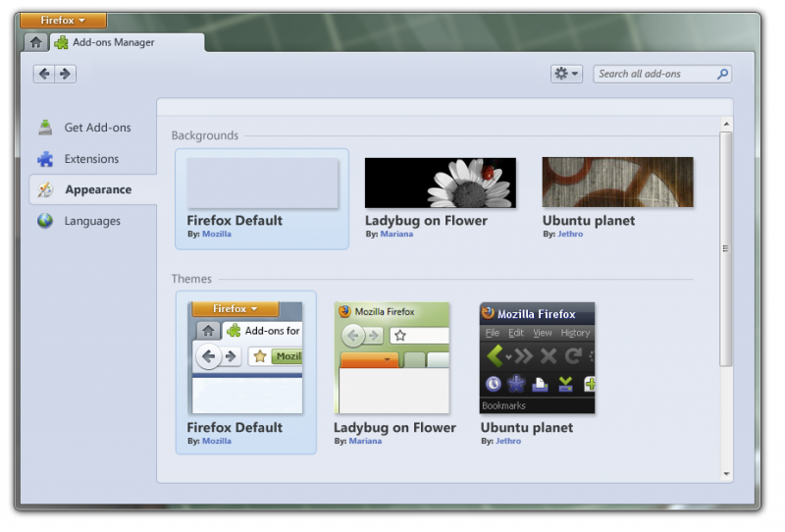This screenshot has width=785, height=532.
Task: Select Ubuntu planet background thumbnail
Action: tap(618, 183)
